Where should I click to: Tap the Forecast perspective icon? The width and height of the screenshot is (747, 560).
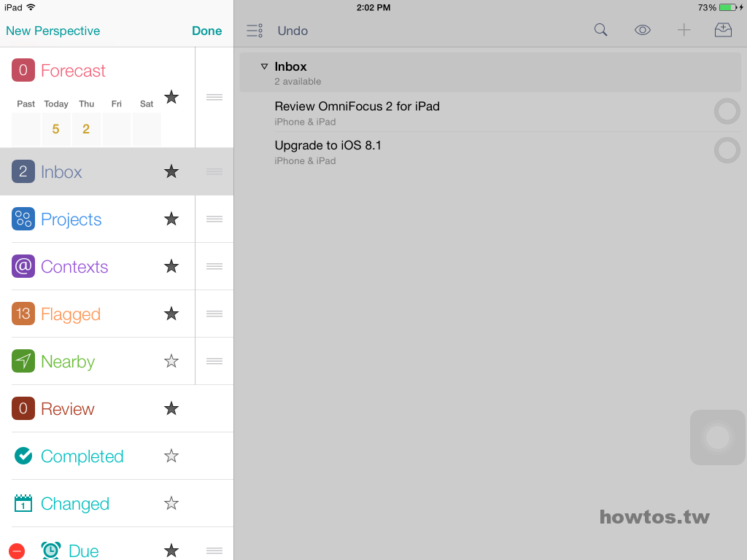[23, 70]
